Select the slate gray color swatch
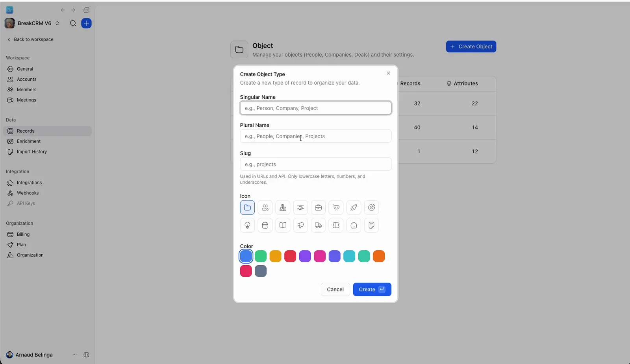This screenshot has height=364, width=630. [261, 271]
